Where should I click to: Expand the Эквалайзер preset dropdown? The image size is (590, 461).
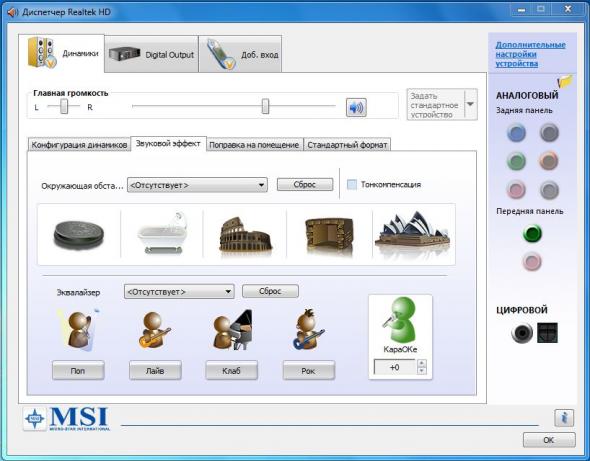[x=179, y=292]
